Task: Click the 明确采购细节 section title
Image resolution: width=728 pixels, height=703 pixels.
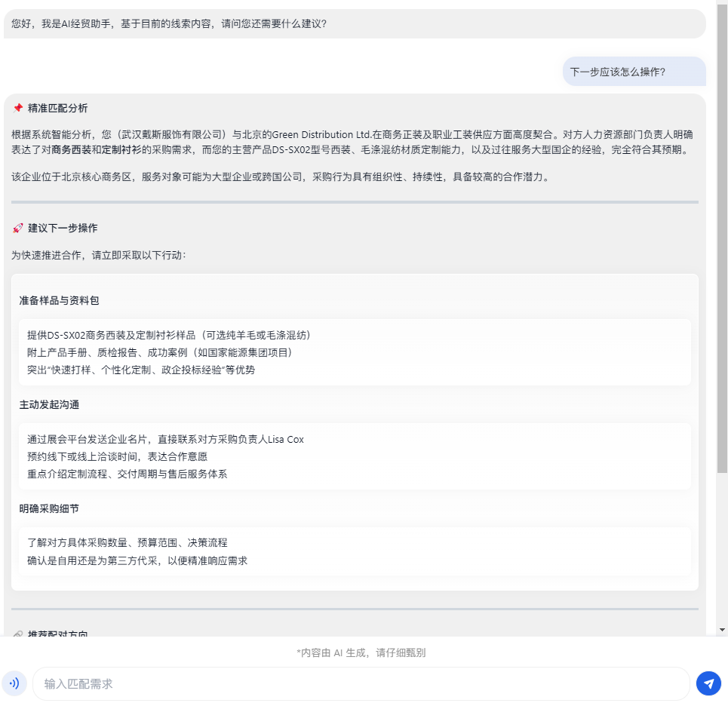Action: (49, 508)
